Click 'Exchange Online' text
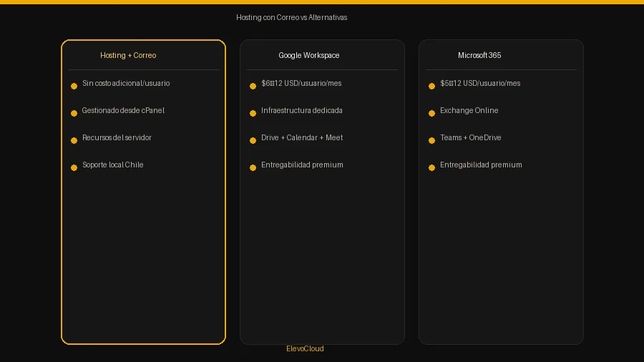Image resolution: width=644 pixels, height=362 pixels. [469, 110]
